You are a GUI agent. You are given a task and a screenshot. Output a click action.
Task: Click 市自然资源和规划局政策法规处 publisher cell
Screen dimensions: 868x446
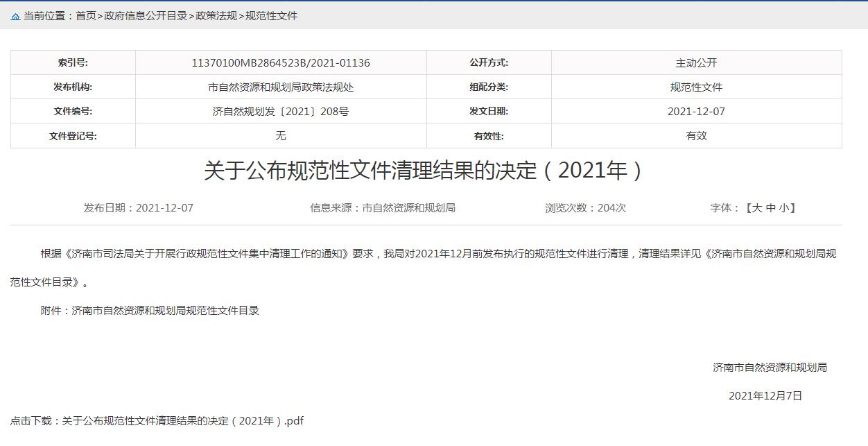click(x=281, y=87)
